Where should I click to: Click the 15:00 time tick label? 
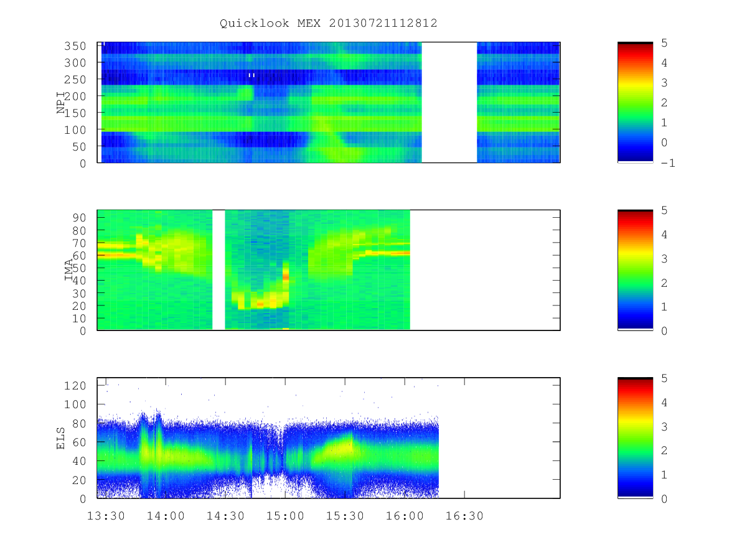click(285, 516)
